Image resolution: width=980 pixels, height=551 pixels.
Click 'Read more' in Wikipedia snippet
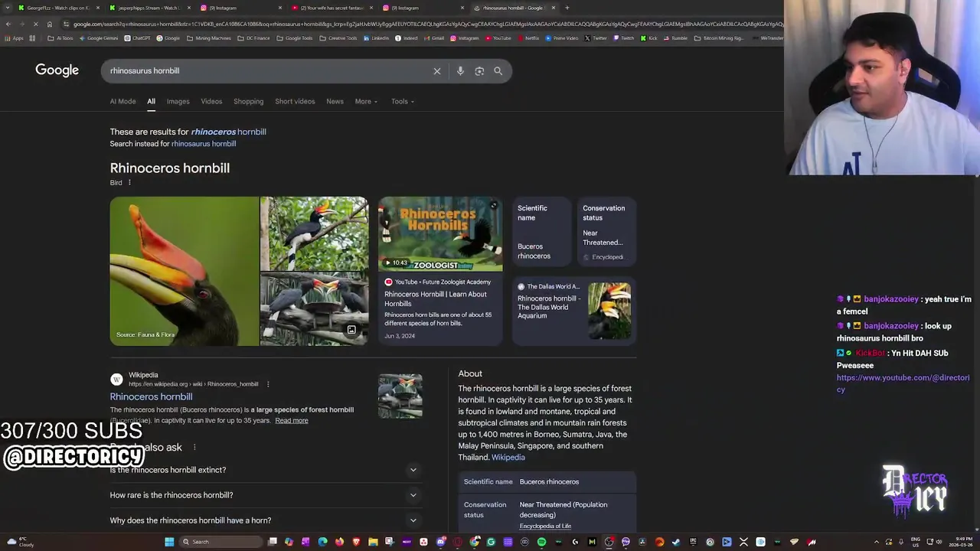(292, 421)
